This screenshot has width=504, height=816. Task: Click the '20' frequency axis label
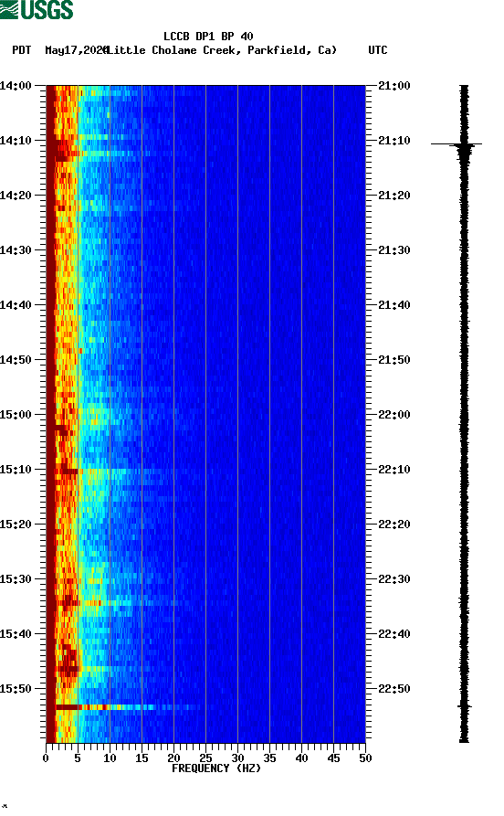point(173,758)
